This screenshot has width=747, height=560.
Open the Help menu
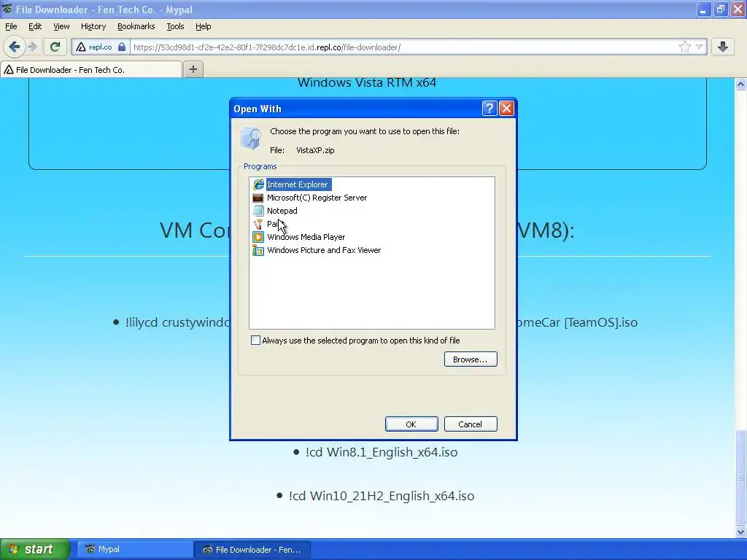tap(204, 26)
